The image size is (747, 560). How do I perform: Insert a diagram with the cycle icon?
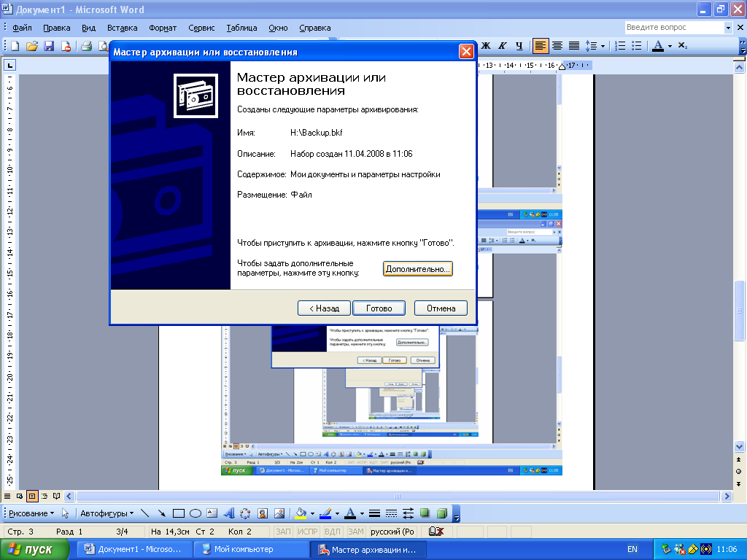click(x=245, y=513)
